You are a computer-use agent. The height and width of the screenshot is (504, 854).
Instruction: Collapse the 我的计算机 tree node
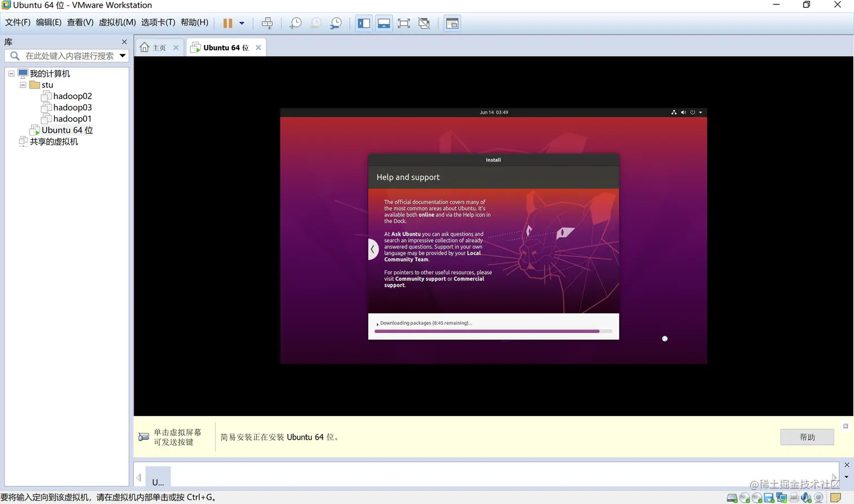[11, 73]
